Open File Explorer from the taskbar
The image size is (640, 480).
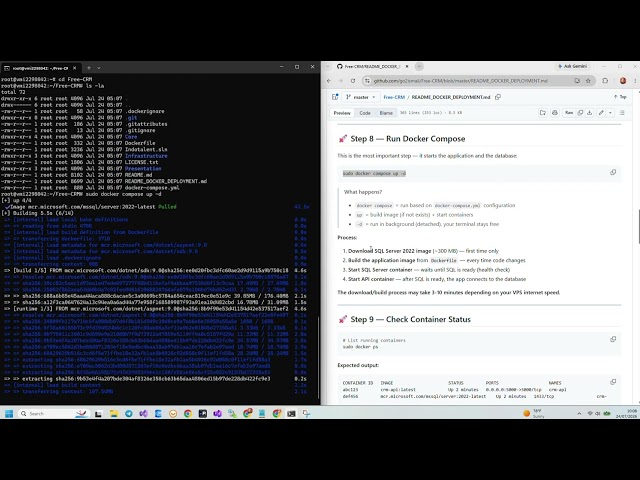pos(113,413)
